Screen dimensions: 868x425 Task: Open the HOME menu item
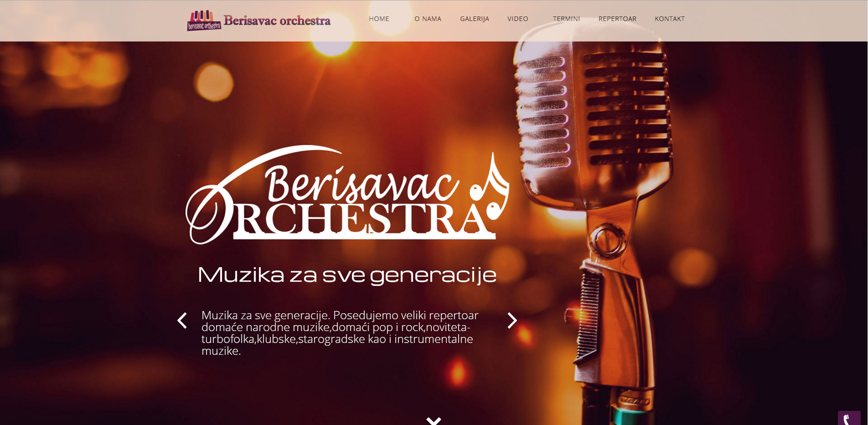tap(379, 19)
